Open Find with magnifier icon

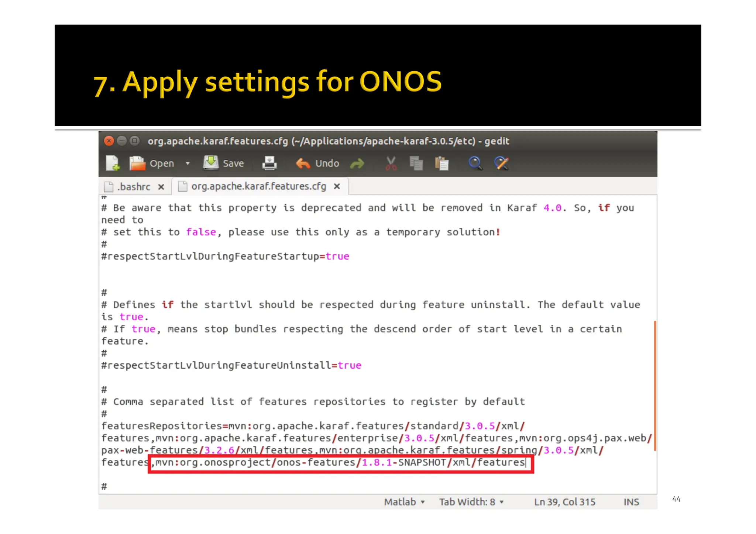coord(475,163)
